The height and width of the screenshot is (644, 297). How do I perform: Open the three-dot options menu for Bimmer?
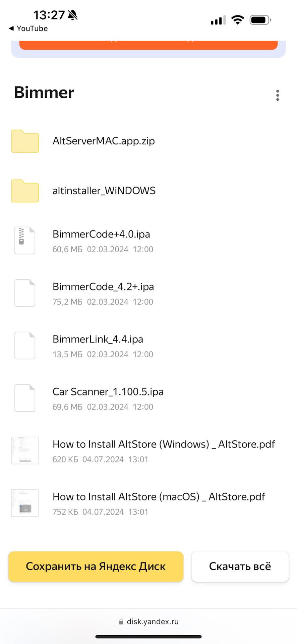coord(278,95)
